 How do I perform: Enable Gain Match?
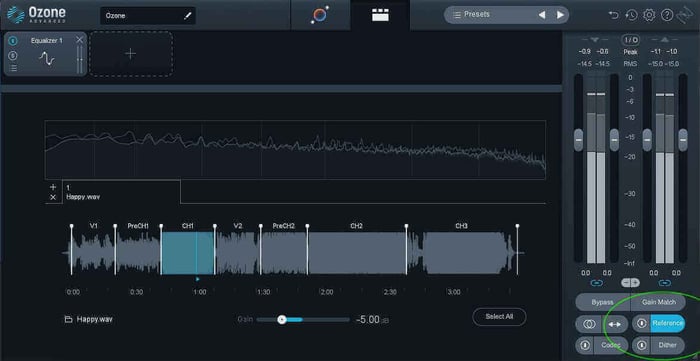click(x=658, y=302)
